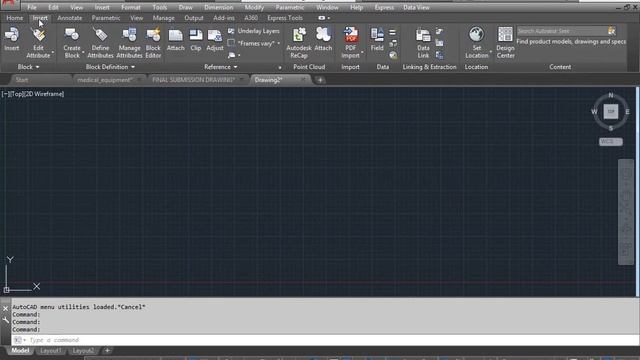Viewport: 640px width, 360px height.
Task: Switch to the Home ribbon tab
Action: click(15, 18)
